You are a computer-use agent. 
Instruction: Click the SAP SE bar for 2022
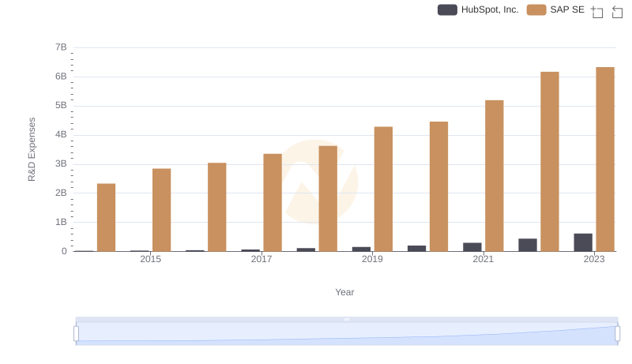point(550,161)
